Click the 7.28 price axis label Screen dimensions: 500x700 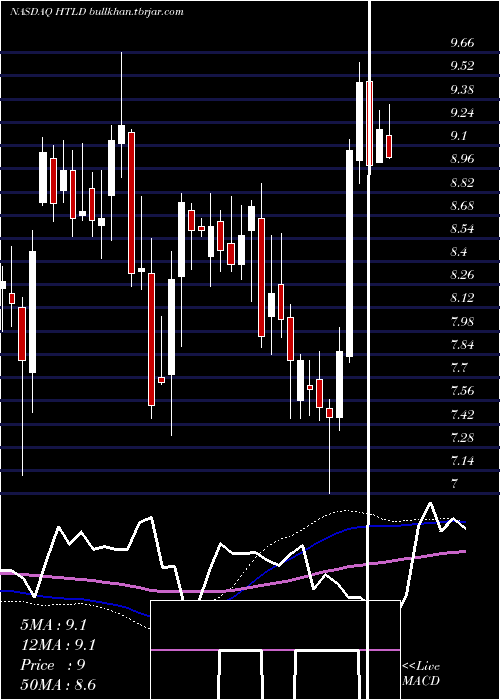click(x=462, y=438)
